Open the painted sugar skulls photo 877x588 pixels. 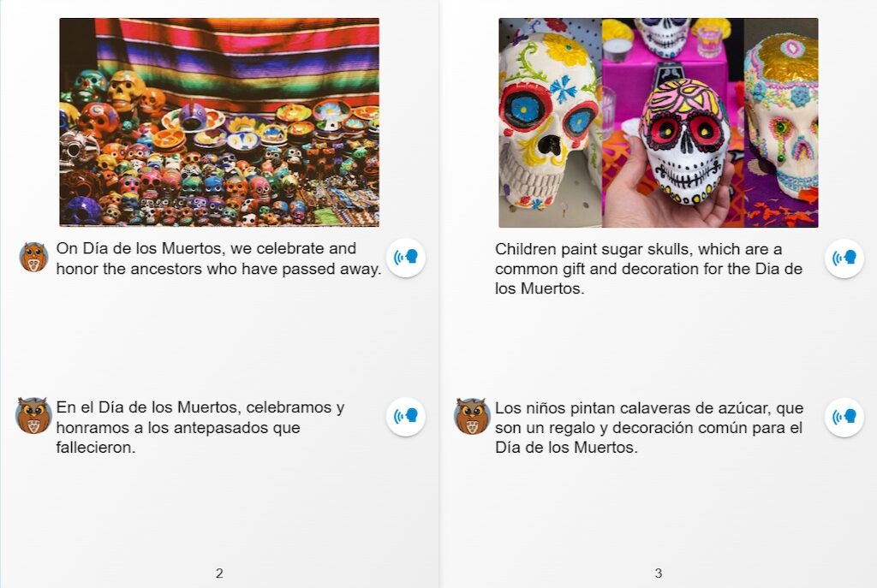(659, 123)
